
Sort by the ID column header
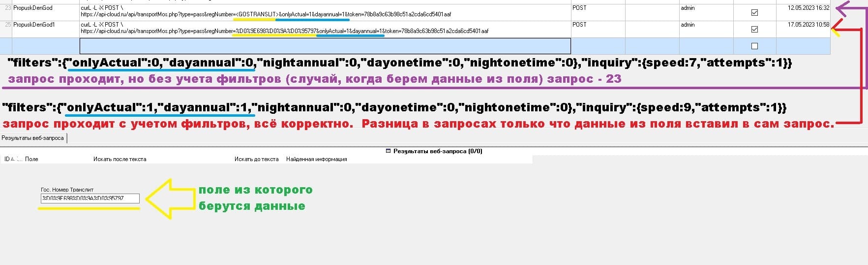coord(10,159)
